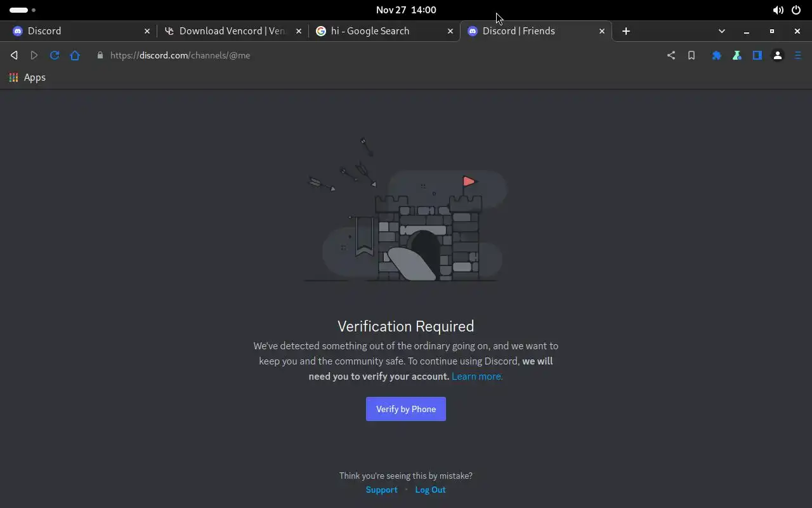
Task: Open the browser home page icon
Action: tap(75, 55)
